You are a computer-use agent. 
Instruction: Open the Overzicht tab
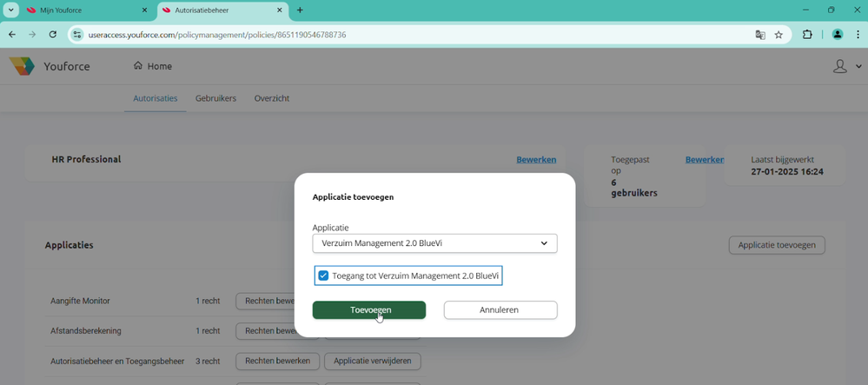tap(272, 98)
